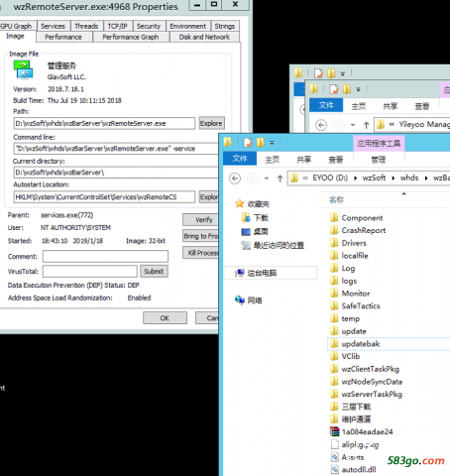Click the Explore button next to Path

(211, 123)
